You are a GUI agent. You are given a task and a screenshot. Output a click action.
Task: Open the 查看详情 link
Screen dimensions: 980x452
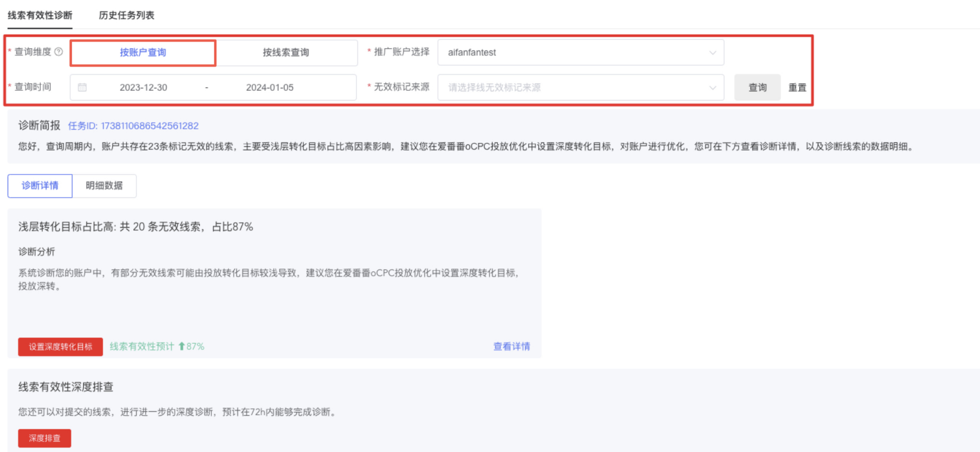(511, 346)
